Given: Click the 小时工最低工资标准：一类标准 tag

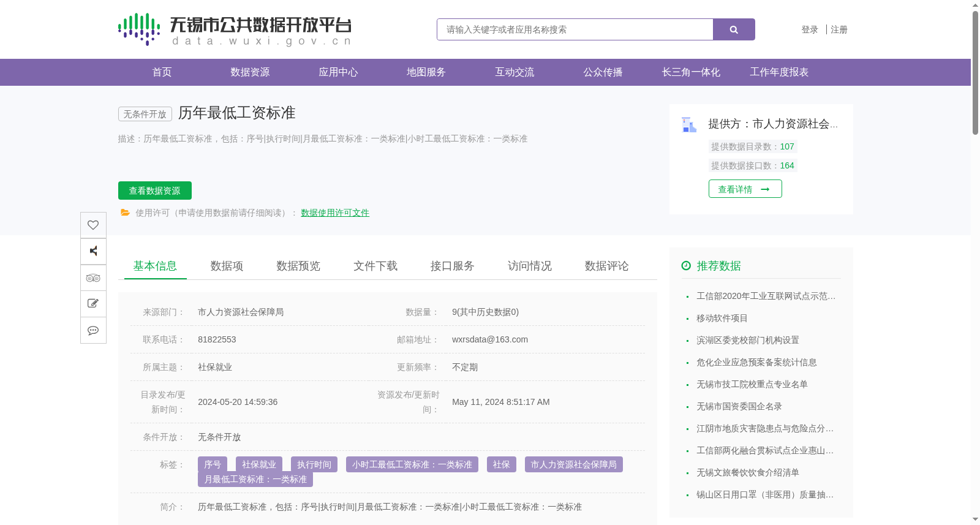Looking at the screenshot, I should tap(412, 464).
